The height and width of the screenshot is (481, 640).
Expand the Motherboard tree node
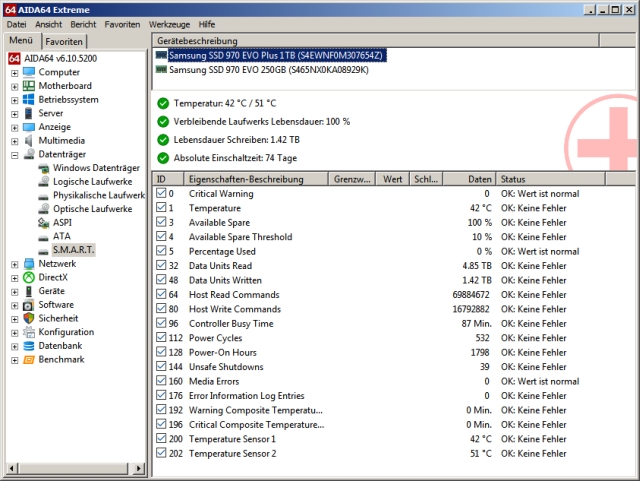click(15, 87)
